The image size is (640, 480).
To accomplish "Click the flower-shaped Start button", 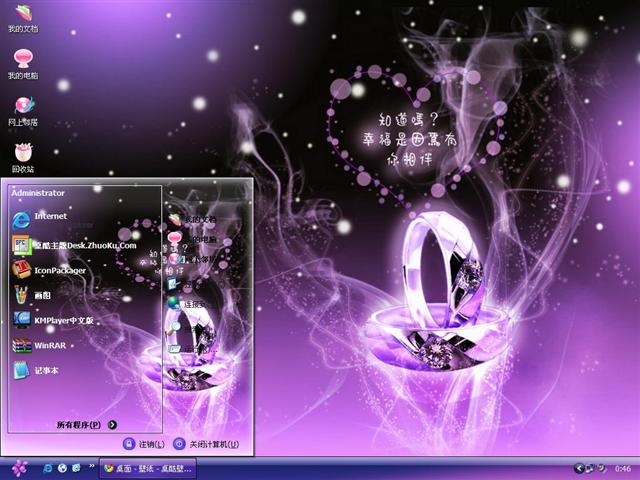I will point(19,468).
